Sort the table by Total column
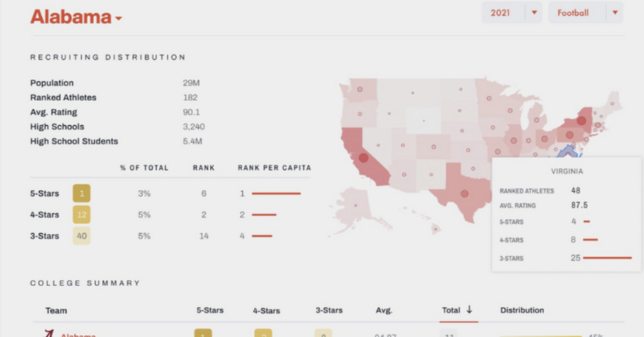 (x=451, y=310)
